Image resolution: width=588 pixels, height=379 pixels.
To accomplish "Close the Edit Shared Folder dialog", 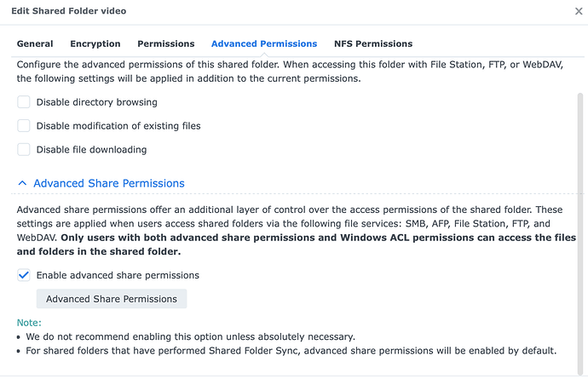I will (x=579, y=12).
